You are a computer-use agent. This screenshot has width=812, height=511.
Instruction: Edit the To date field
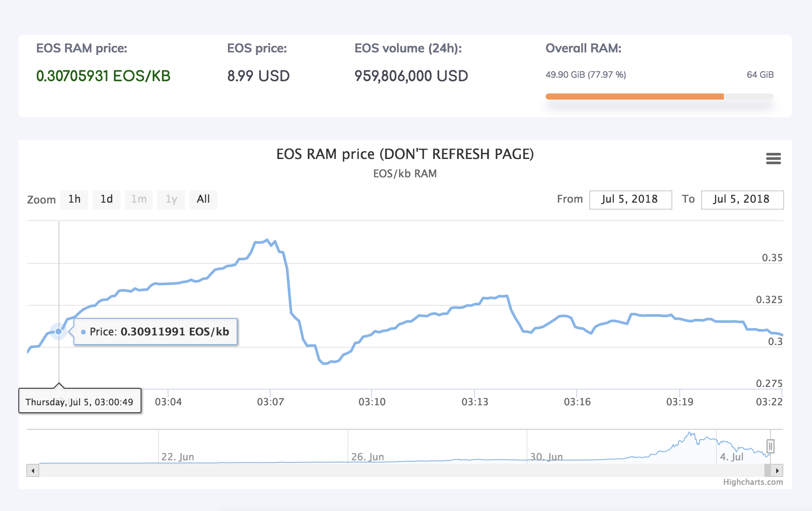[742, 200]
